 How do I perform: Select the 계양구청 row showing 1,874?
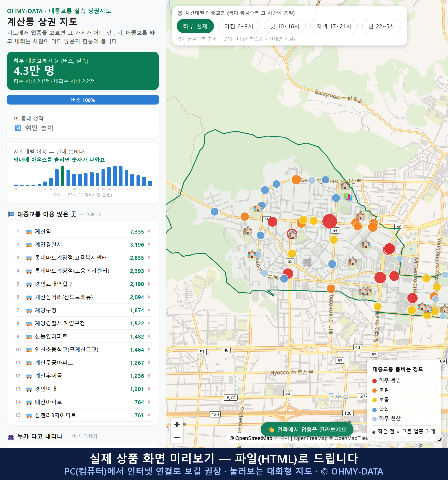(83, 310)
